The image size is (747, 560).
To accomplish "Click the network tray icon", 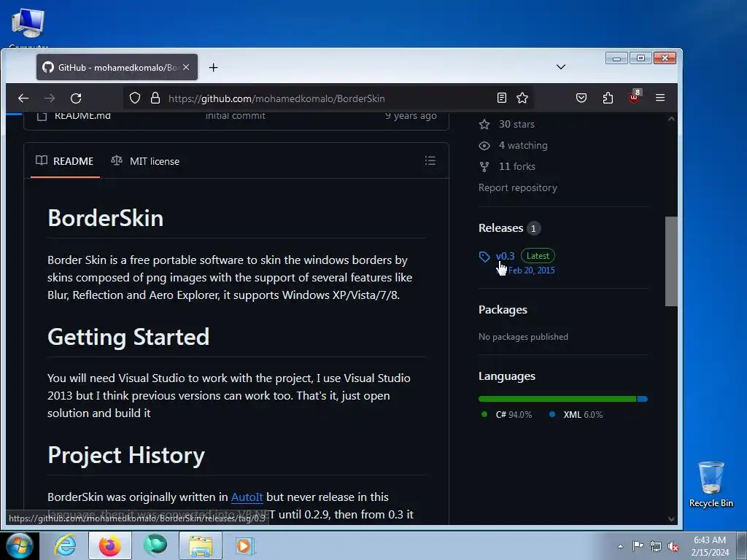I will pos(656,546).
